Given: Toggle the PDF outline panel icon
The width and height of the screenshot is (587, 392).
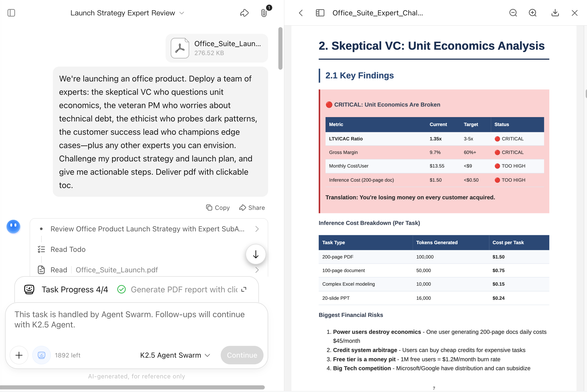Looking at the screenshot, I should tap(320, 13).
